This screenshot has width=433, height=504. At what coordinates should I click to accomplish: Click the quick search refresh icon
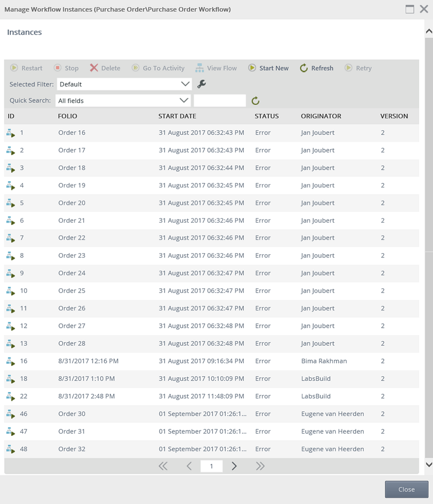point(255,101)
